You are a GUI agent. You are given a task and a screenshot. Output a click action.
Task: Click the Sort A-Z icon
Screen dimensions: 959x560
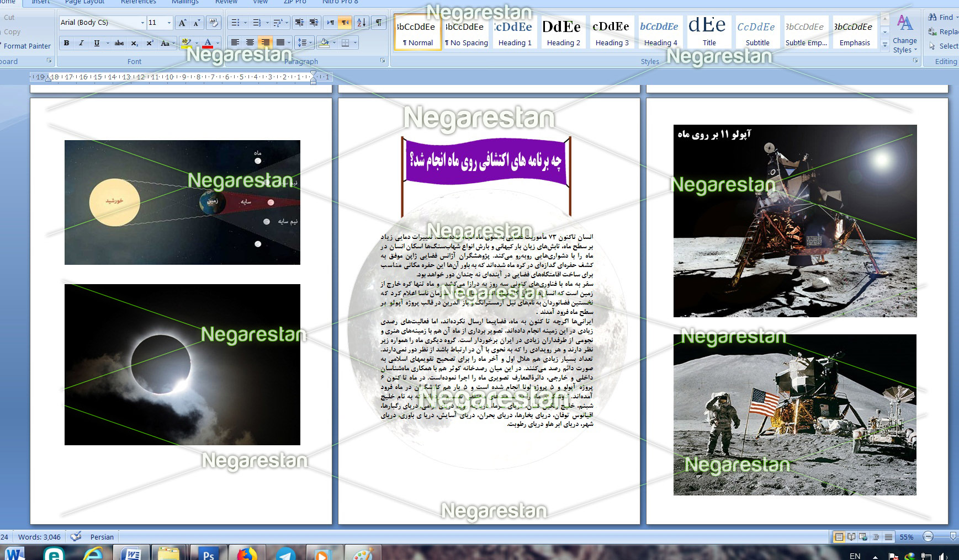pyautogui.click(x=361, y=23)
